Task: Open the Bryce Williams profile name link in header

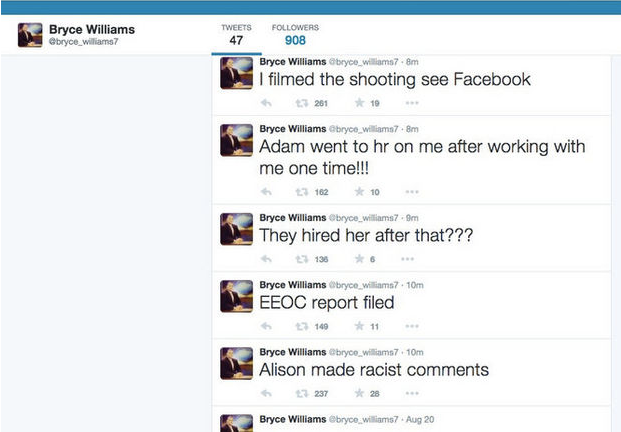Action: pyautogui.click(x=91, y=29)
